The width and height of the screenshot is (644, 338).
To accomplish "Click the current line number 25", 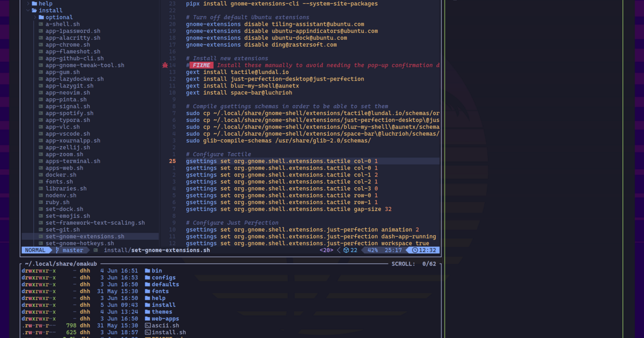I will [172, 161].
